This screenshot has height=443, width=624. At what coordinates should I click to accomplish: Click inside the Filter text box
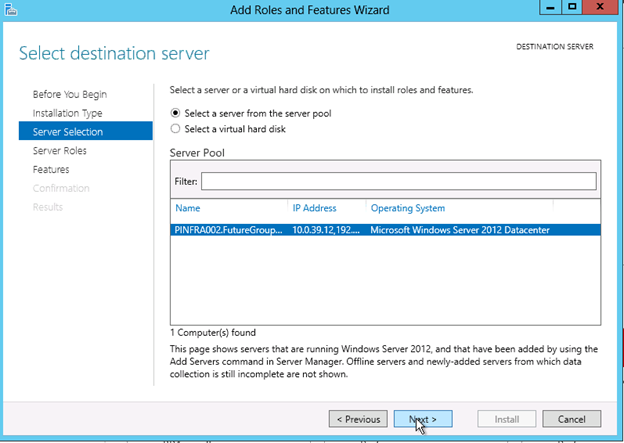tap(398, 181)
